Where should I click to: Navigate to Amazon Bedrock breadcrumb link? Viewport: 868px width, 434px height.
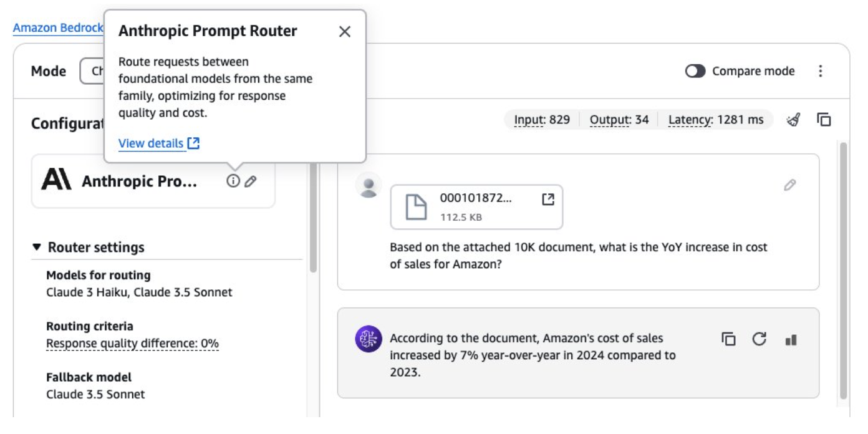click(x=57, y=28)
